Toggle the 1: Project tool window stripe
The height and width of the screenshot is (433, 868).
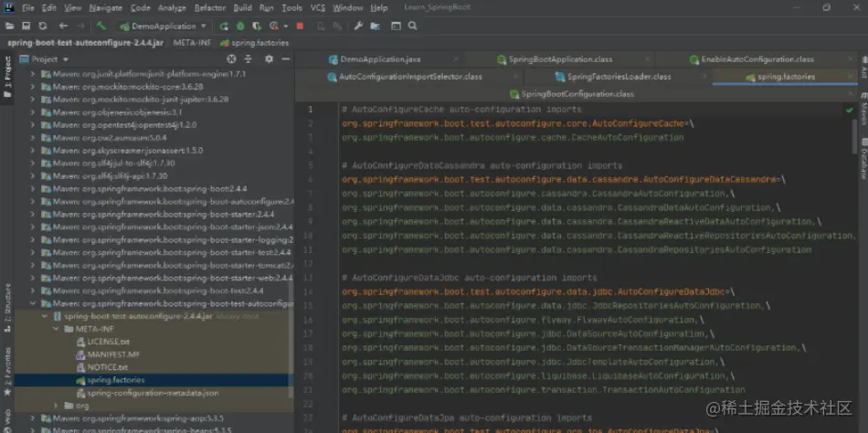point(7,77)
